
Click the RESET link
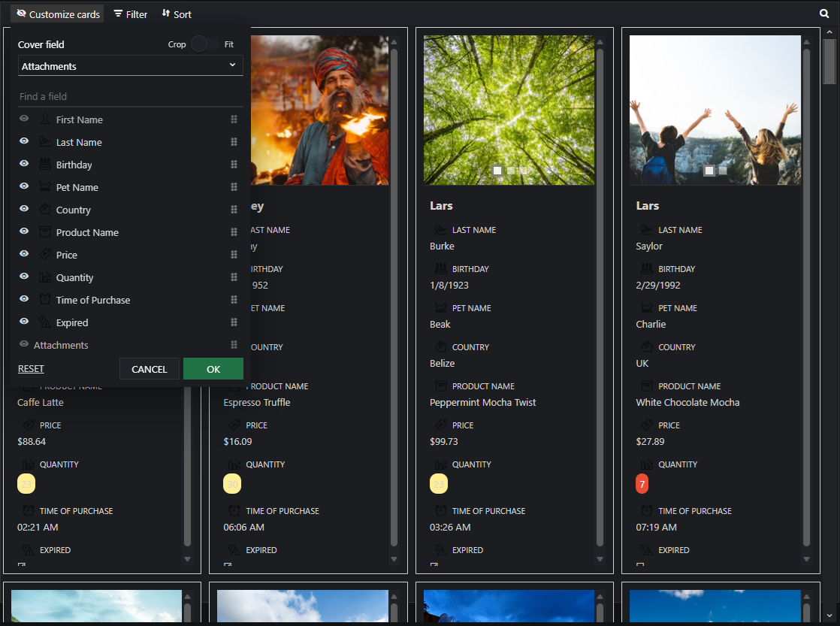[31, 369]
